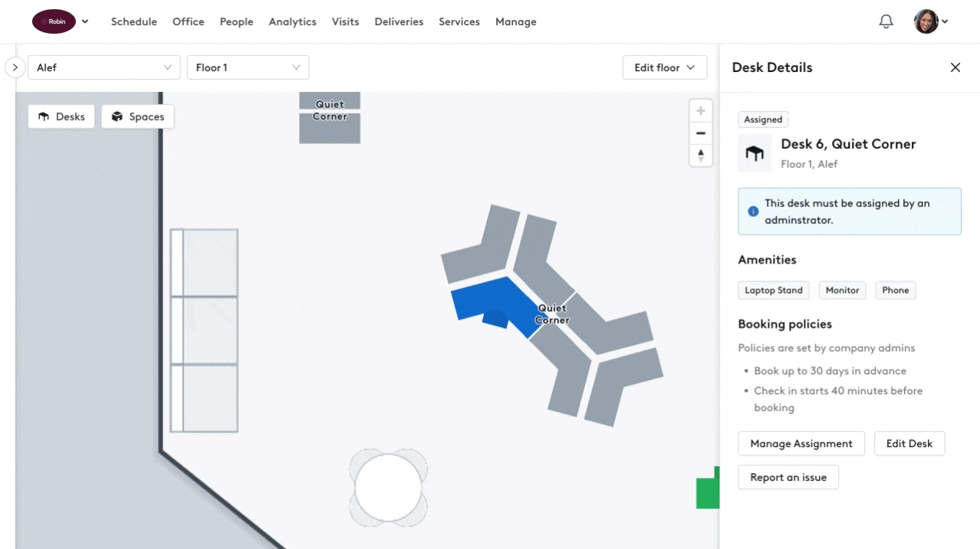Toggle the Spaces map layer
The image size is (980, 549).
point(138,117)
